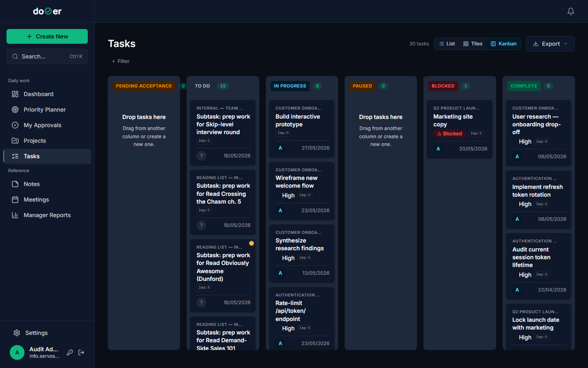
Task: Open Dashboard from the sidebar
Action: (x=47, y=94)
